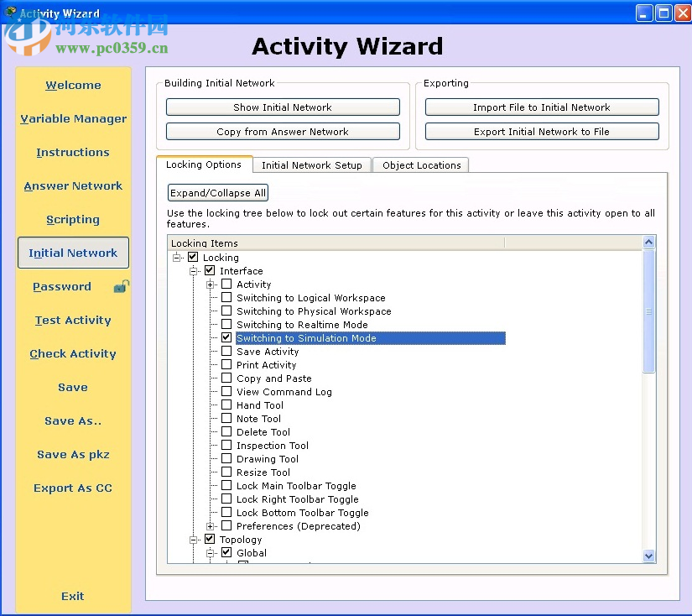
Task: Open the Instructions page
Action: tap(73, 153)
